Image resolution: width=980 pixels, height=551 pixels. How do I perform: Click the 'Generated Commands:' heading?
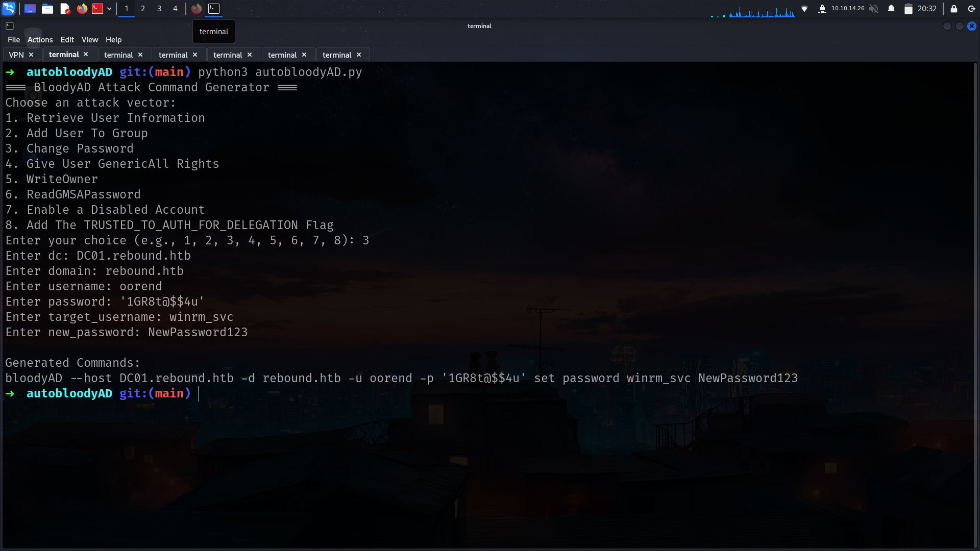coord(73,363)
